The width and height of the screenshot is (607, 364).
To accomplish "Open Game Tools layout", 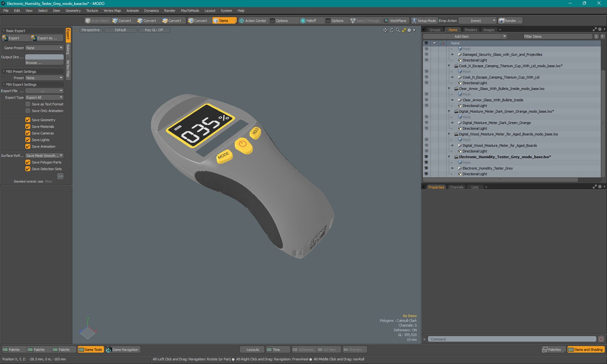I will tap(90, 350).
